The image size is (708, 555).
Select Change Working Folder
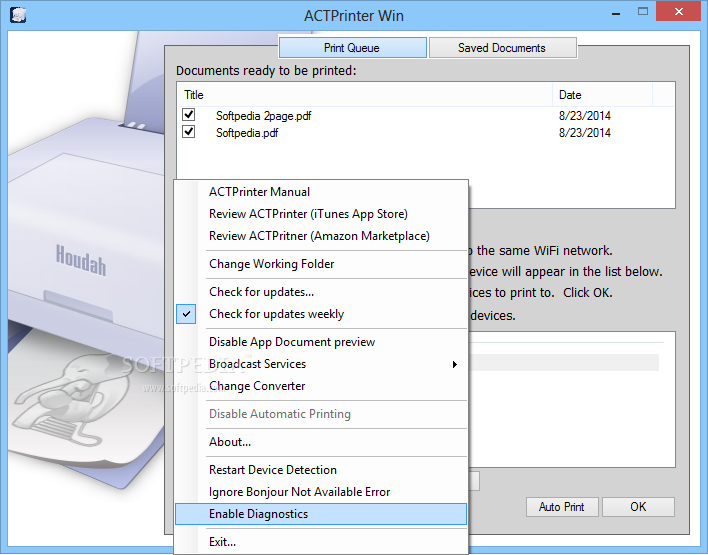coord(321,264)
